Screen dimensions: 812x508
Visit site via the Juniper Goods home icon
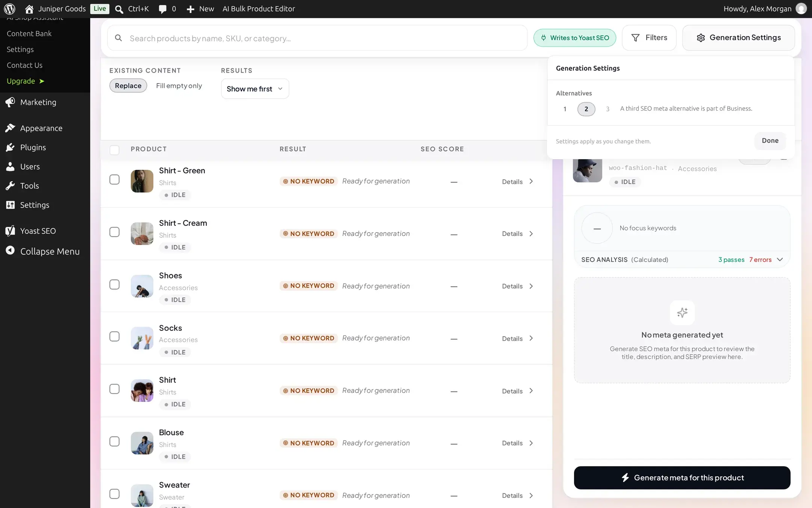click(29, 9)
